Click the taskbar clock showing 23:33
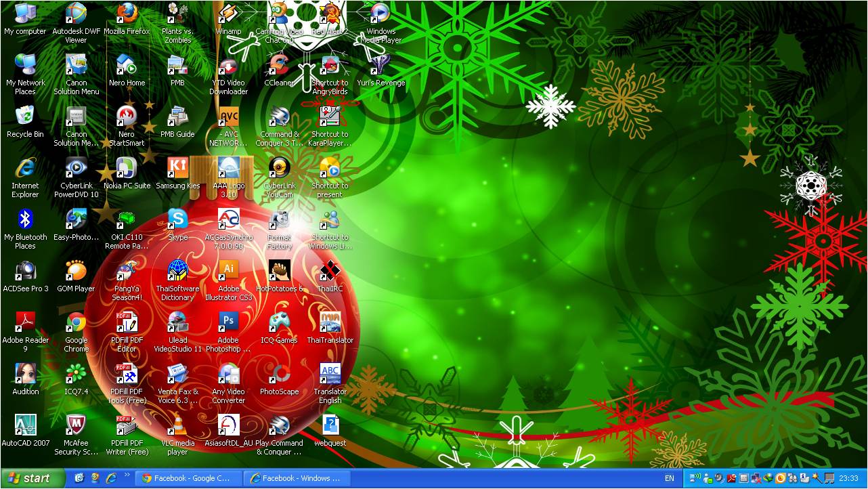Image resolution: width=868 pixels, height=489 pixels. coord(848,478)
